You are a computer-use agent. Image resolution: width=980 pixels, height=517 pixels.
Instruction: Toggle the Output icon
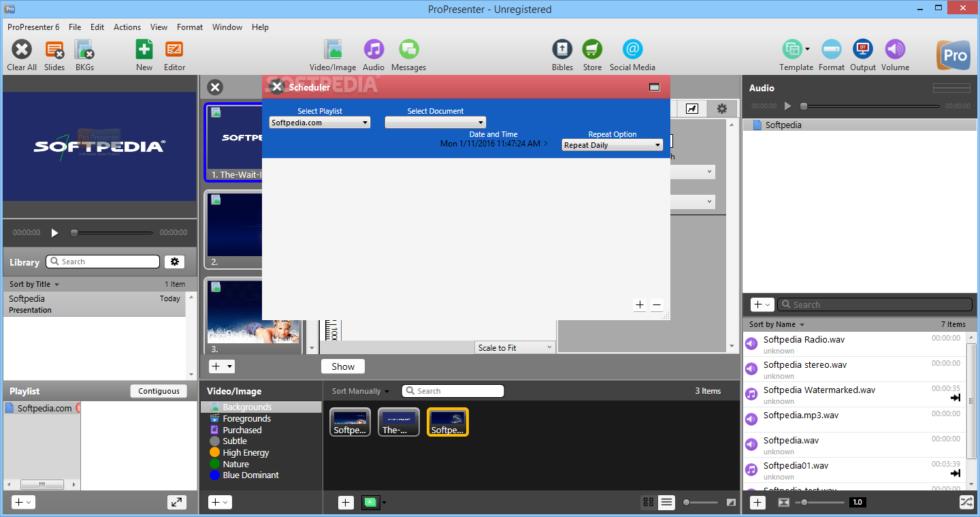click(x=863, y=50)
